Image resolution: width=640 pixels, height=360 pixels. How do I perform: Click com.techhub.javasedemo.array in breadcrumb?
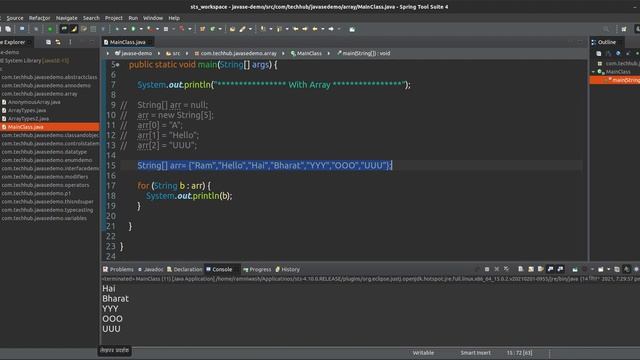pos(236,53)
